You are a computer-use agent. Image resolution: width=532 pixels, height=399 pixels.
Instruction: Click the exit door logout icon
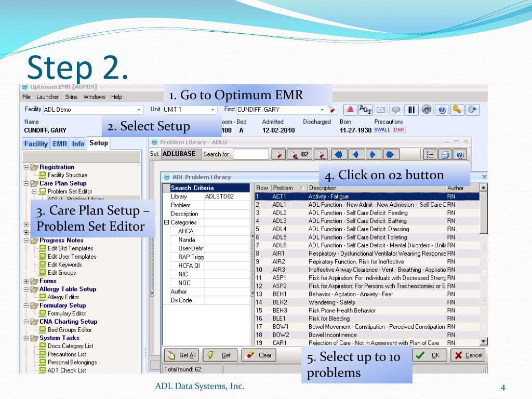coord(472,110)
